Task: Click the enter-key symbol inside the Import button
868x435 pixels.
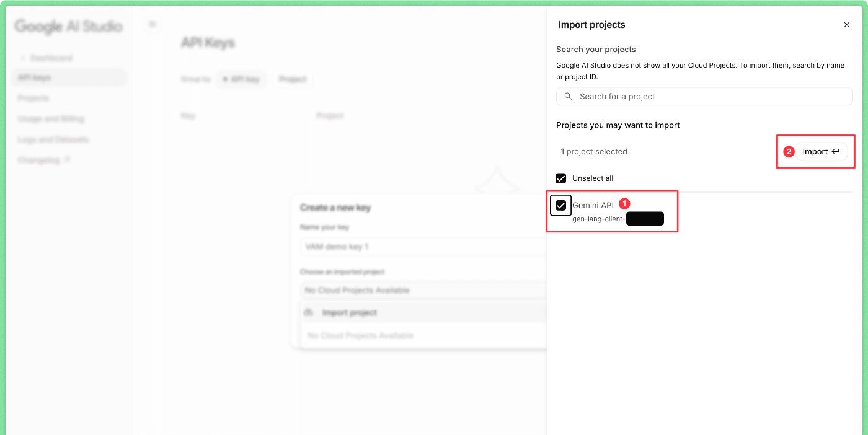Action: coord(836,151)
